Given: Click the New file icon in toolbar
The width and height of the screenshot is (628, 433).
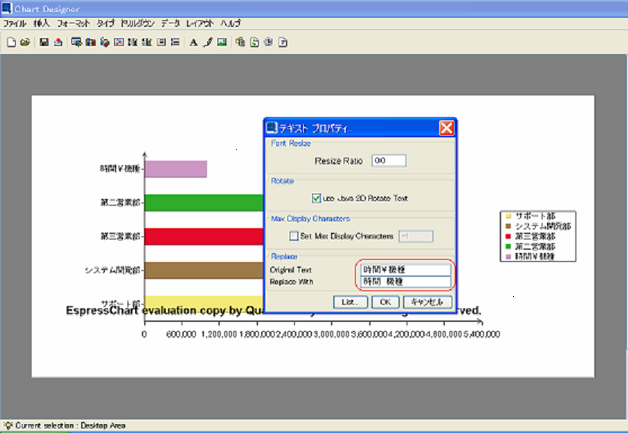Looking at the screenshot, I should [x=11, y=42].
